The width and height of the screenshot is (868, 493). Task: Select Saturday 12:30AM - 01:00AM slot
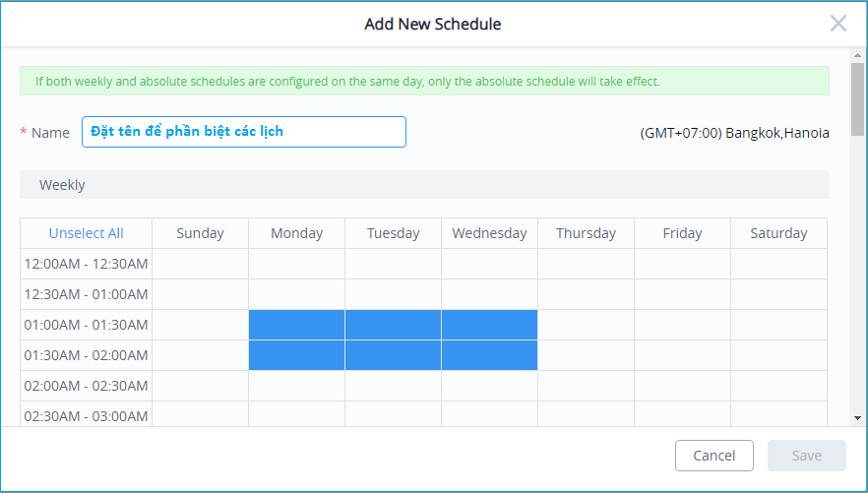coord(778,294)
